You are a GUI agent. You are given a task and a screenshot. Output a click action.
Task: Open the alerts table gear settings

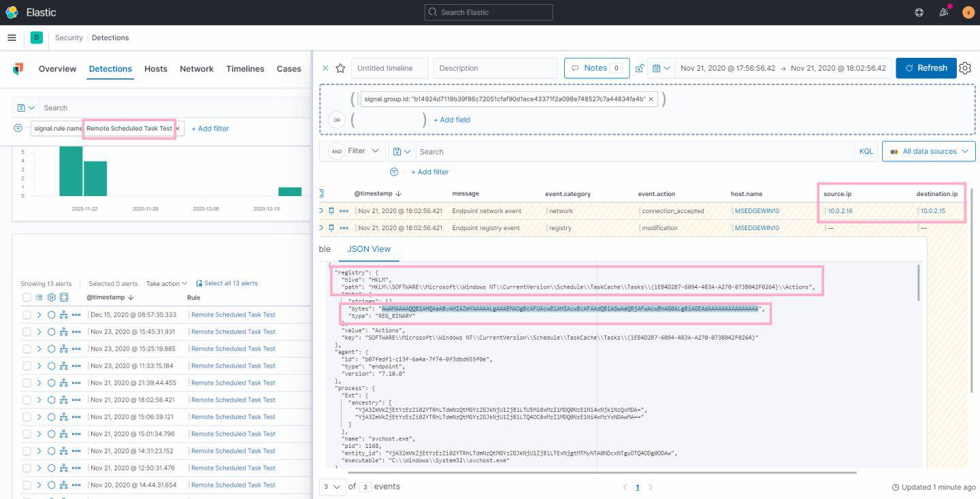[x=50, y=297]
